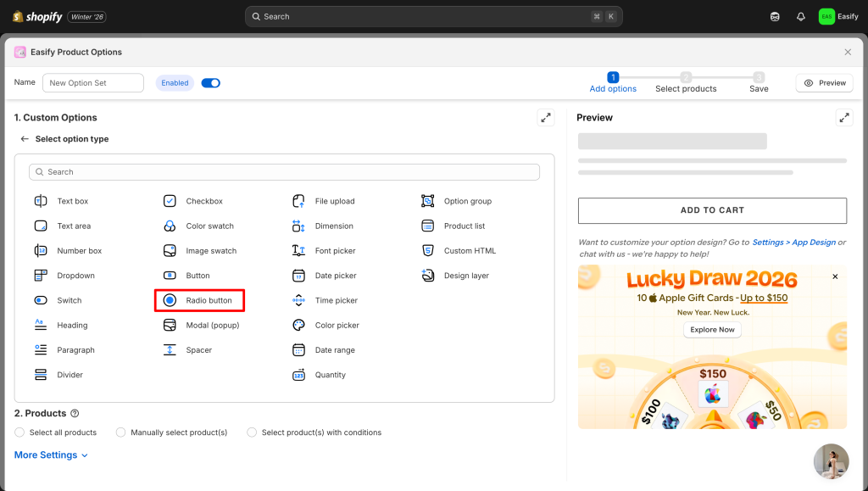
Task: Click the Shopify notifications bell icon
Action: point(800,16)
